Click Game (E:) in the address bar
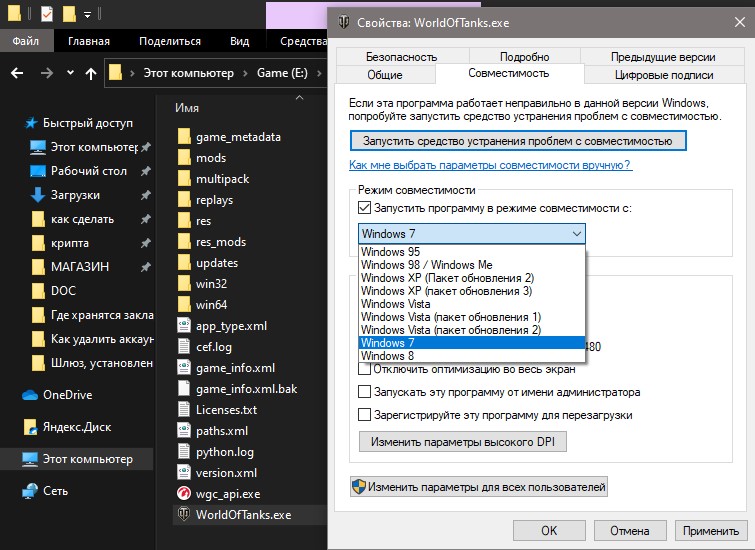The height and width of the screenshot is (550, 755). [x=282, y=73]
